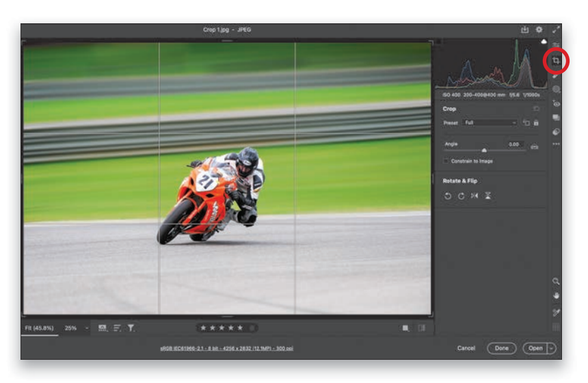Select the Crop tool in right toolbar
588x383 pixels.
tap(557, 61)
